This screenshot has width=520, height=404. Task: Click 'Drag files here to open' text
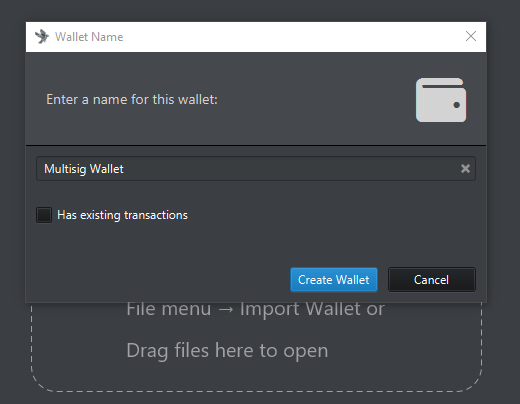click(x=227, y=351)
